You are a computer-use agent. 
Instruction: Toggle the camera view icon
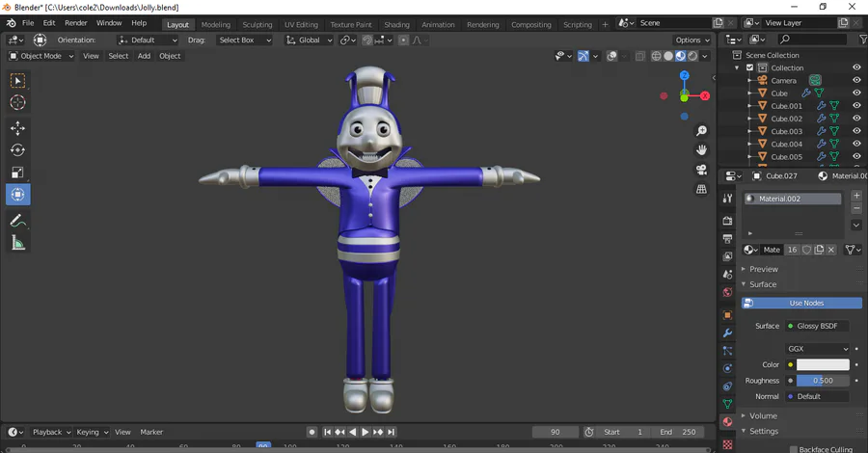point(701,170)
